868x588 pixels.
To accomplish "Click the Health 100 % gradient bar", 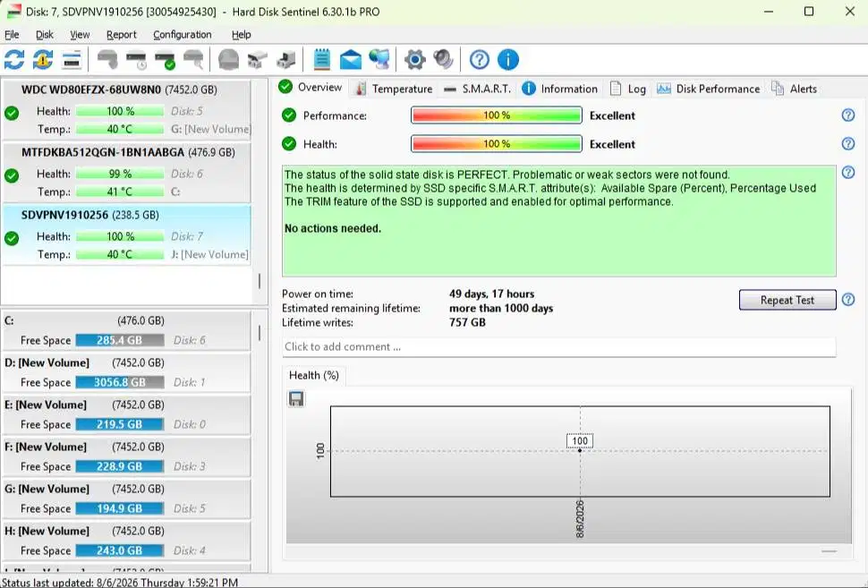I will click(497, 144).
